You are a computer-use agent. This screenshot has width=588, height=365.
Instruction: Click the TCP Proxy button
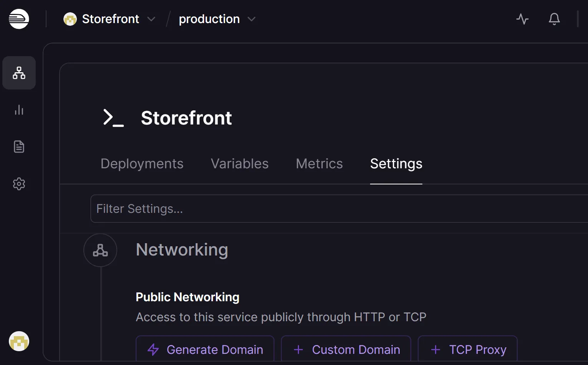coord(468,349)
